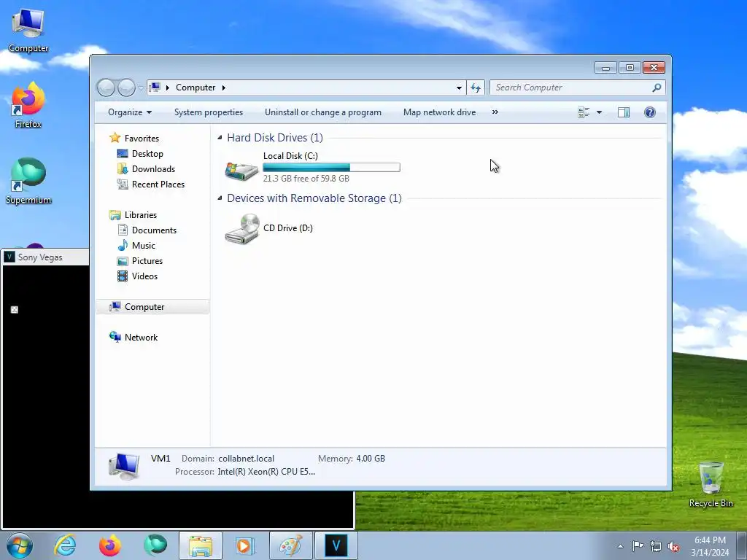Click the taskbar clock and date
Image resolution: width=747 pixels, height=560 pixels.
click(710, 546)
